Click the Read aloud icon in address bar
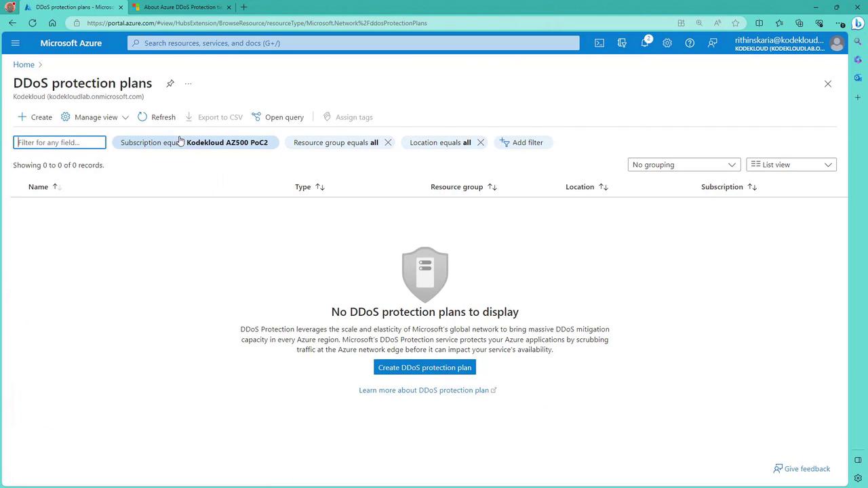 tap(717, 23)
